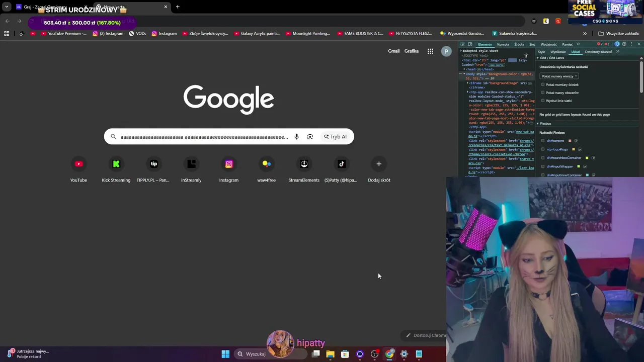The height and width of the screenshot is (362, 644).
Task: Open the StreamElements shortcut tile
Action: click(304, 170)
